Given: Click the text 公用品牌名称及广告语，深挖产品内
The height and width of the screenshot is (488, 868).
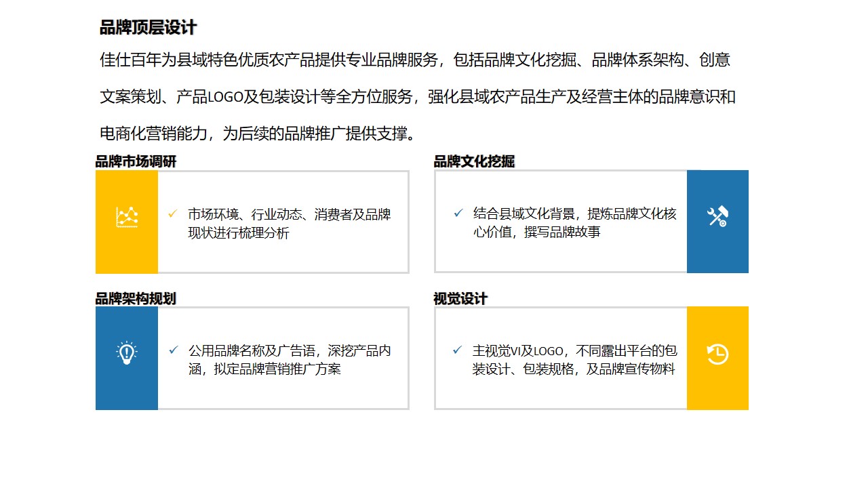Looking at the screenshot, I should pyautogui.click(x=290, y=351).
